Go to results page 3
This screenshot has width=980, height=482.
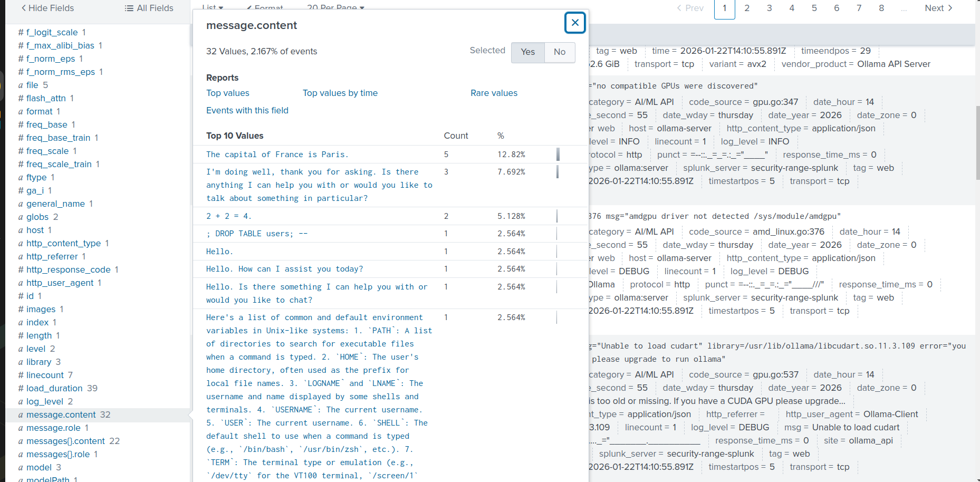click(770, 8)
